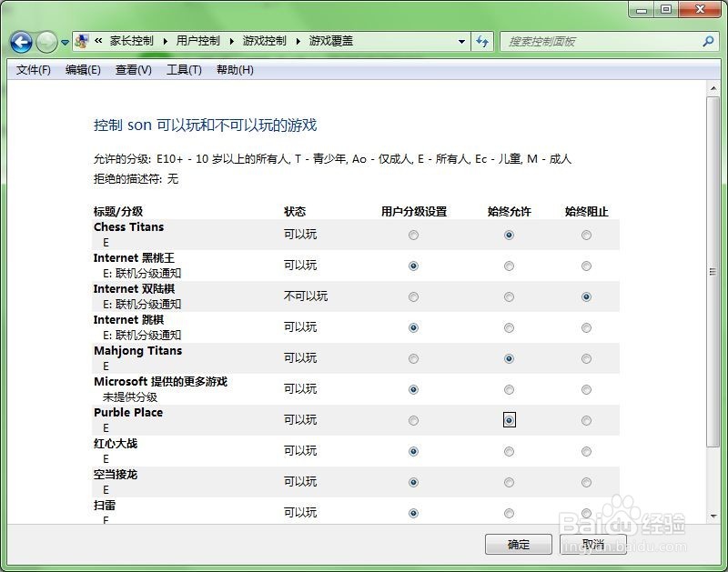This screenshot has width=728, height=572.
Task: Open the address bar history dropdown
Action: [461, 42]
